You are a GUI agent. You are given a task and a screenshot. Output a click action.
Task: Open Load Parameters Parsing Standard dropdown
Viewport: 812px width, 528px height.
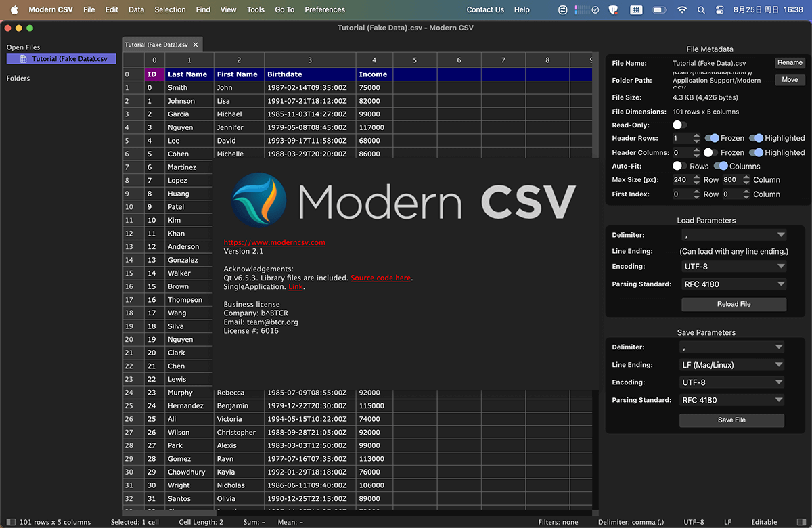point(734,284)
